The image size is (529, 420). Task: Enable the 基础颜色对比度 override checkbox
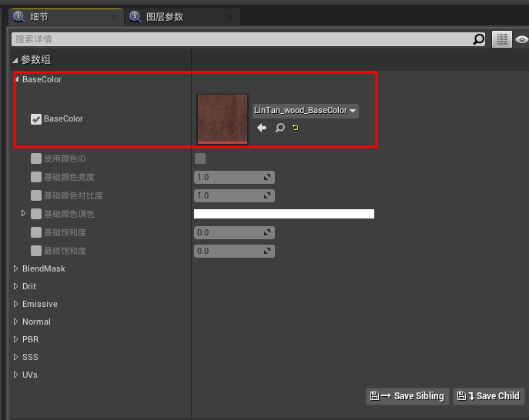35,195
